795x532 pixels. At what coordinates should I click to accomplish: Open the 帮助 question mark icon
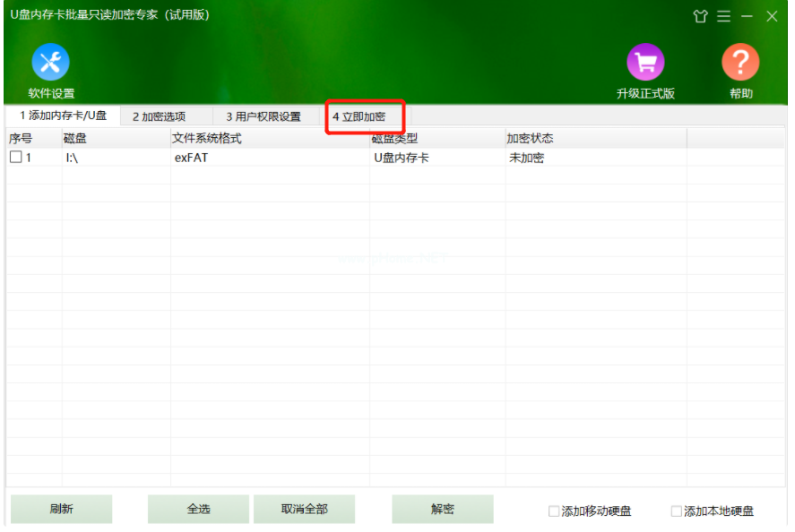740,63
